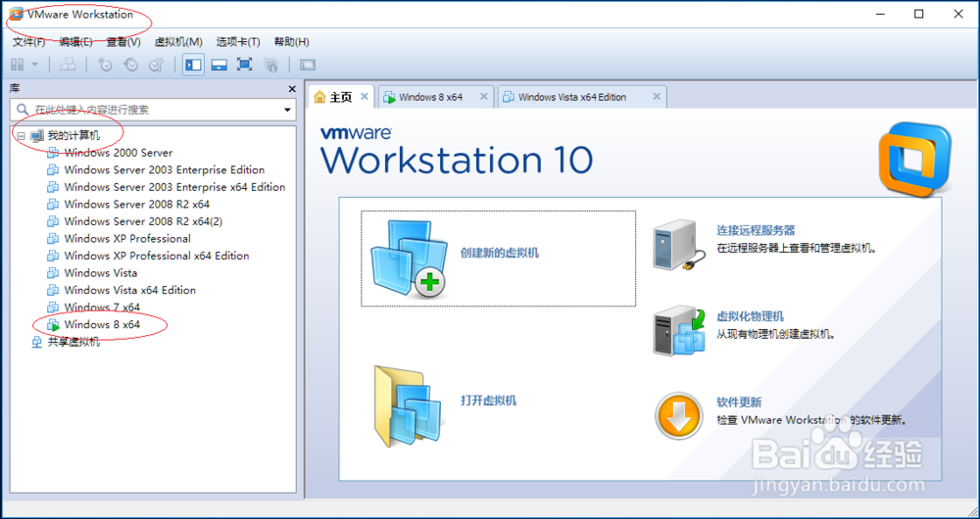Click the 共享虚拟机 shared VMs icon
Viewport: 980px width, 519px height.
click(37, 343)
